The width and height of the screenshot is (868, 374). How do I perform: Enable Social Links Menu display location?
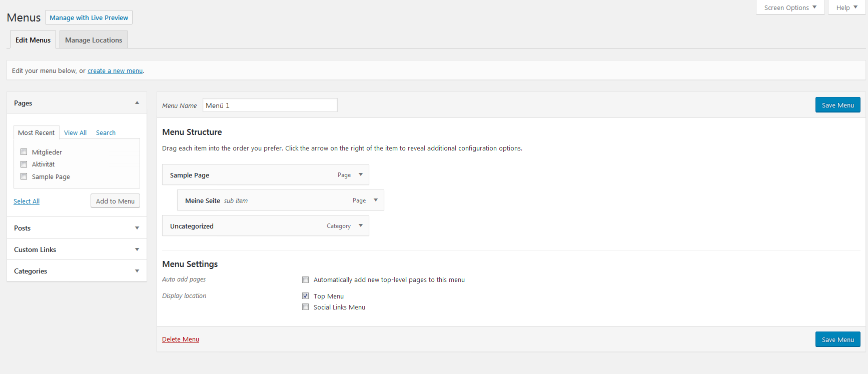pyautogui.click(x=305, y=307)
